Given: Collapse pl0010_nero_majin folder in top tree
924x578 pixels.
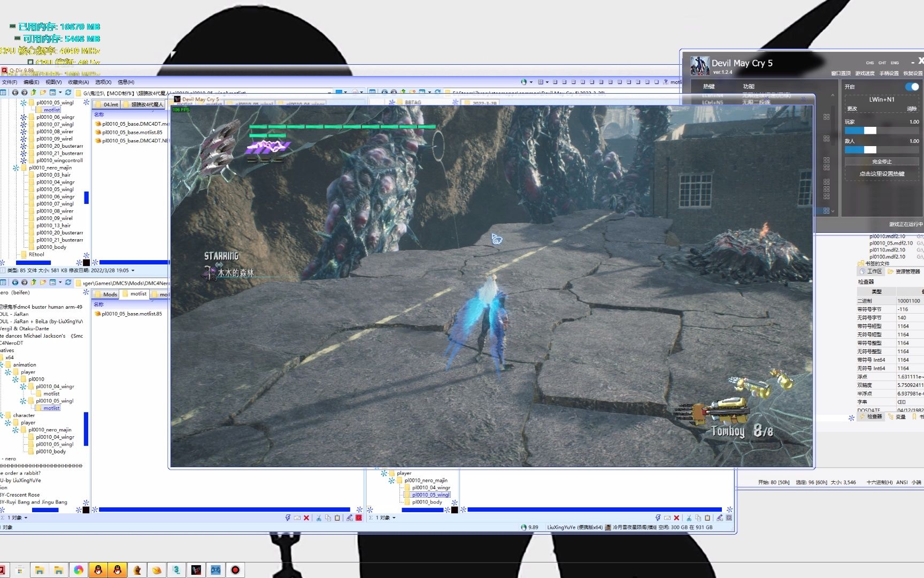Looking at the screenshot, I should tap(16, 168).
